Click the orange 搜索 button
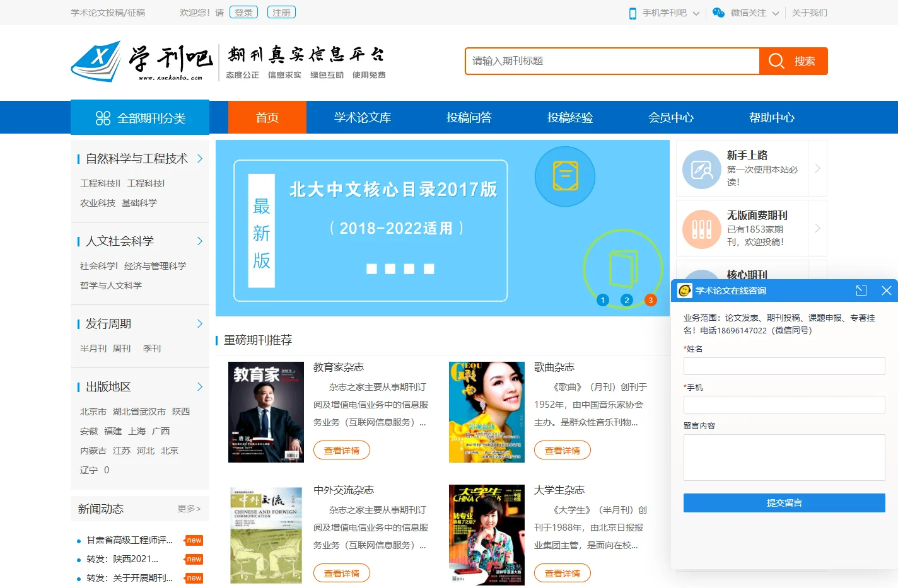 click(794, 61)
